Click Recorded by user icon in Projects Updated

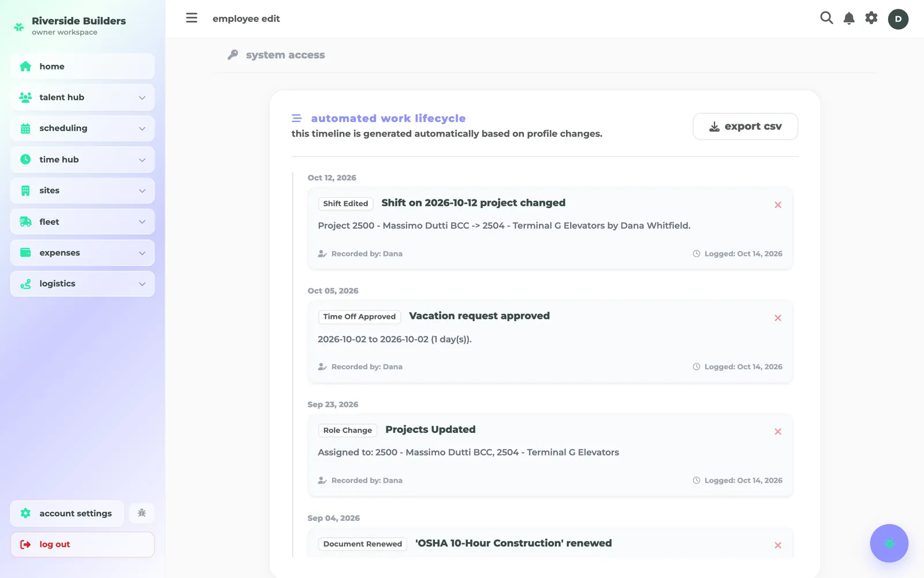pyautogui.click(x=322, y=480)
